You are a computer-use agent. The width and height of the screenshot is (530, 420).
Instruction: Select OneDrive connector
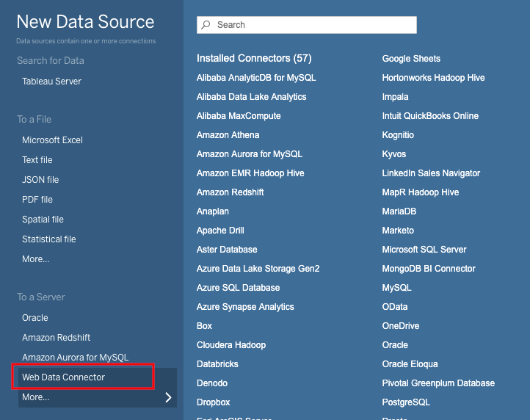[401, 326]
